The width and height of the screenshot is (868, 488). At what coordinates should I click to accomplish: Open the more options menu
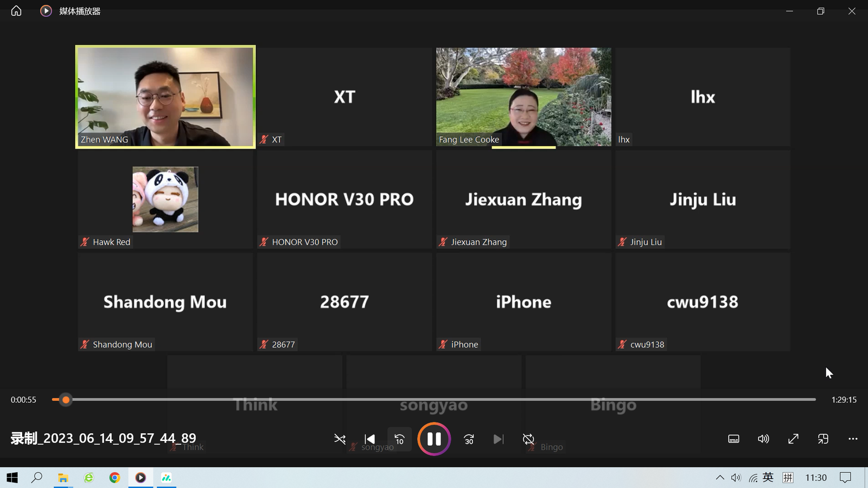(x=853, y=439)
